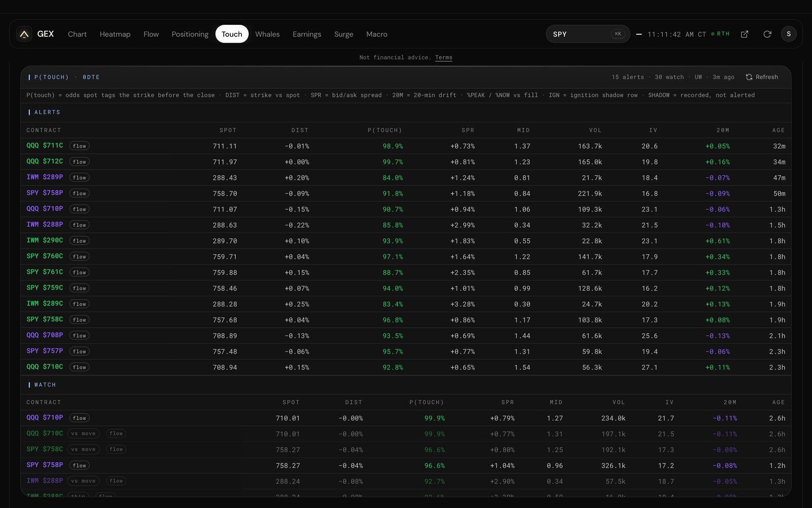812x508 pixels.
Task: Select the SPY $759C contract
Action: point(45,288)
